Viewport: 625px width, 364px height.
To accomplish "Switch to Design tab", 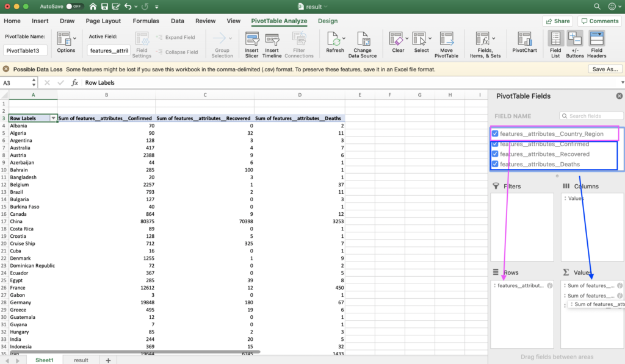I will point(328,21).
